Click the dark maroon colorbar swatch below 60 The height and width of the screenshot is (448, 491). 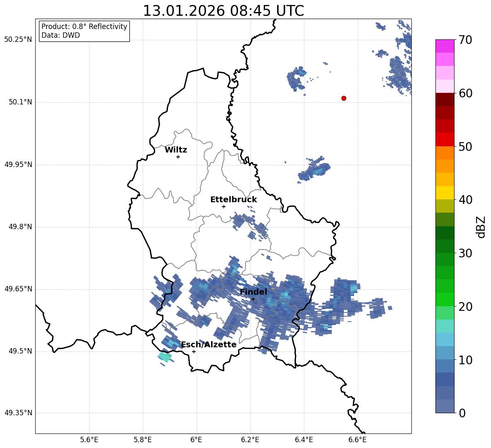[x=445, y=99]
